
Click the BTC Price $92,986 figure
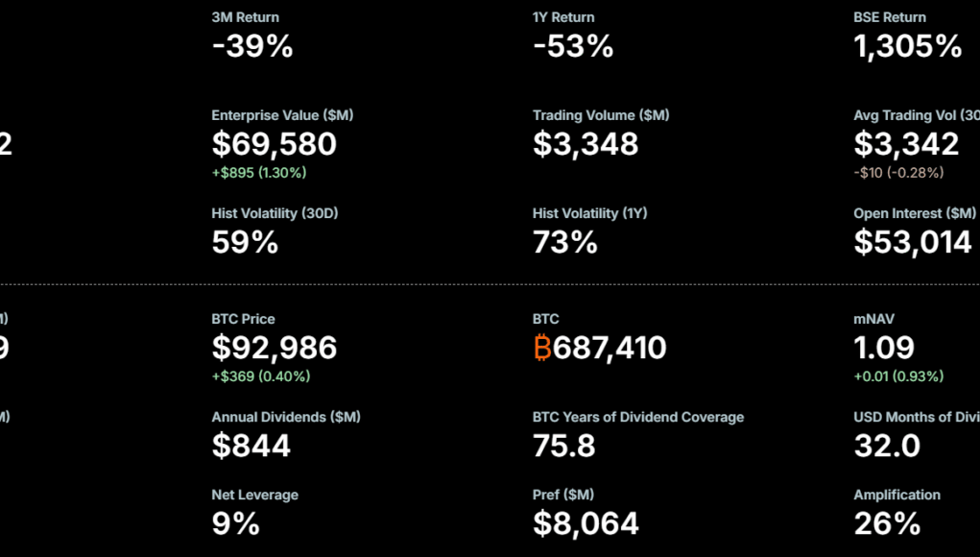click(x=275, y=348)
